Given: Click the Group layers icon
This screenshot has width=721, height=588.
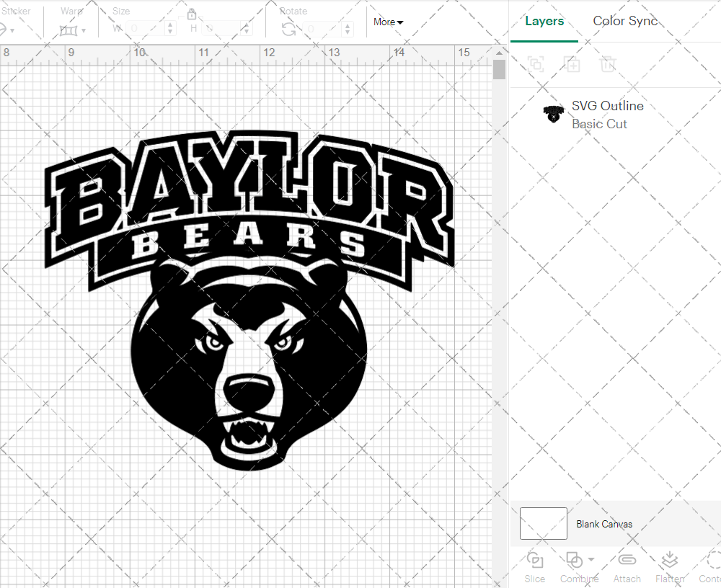Looking at the screenshot, I should (535, 64).
